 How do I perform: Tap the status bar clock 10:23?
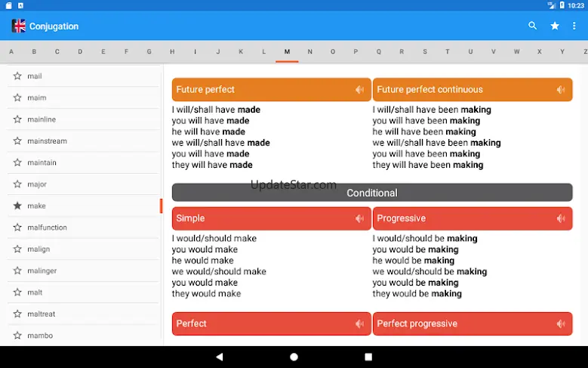[576, 5]
